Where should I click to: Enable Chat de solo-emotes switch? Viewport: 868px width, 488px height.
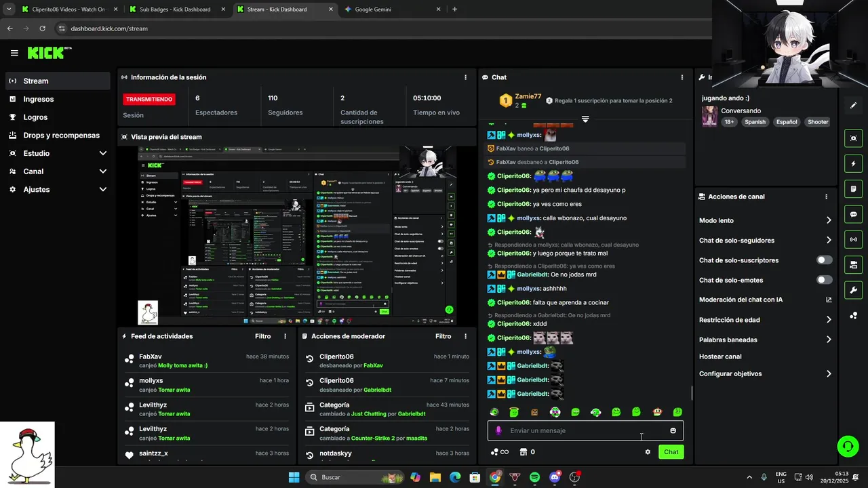[825, 280]
